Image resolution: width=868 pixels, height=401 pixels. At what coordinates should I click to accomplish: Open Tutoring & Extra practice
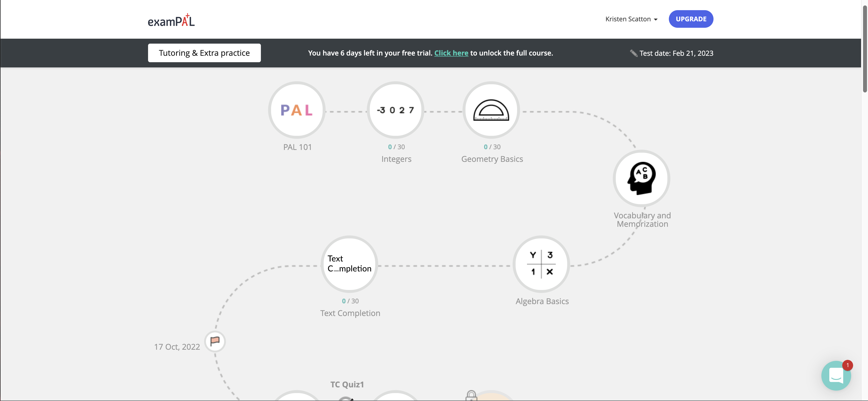point(204,53)
